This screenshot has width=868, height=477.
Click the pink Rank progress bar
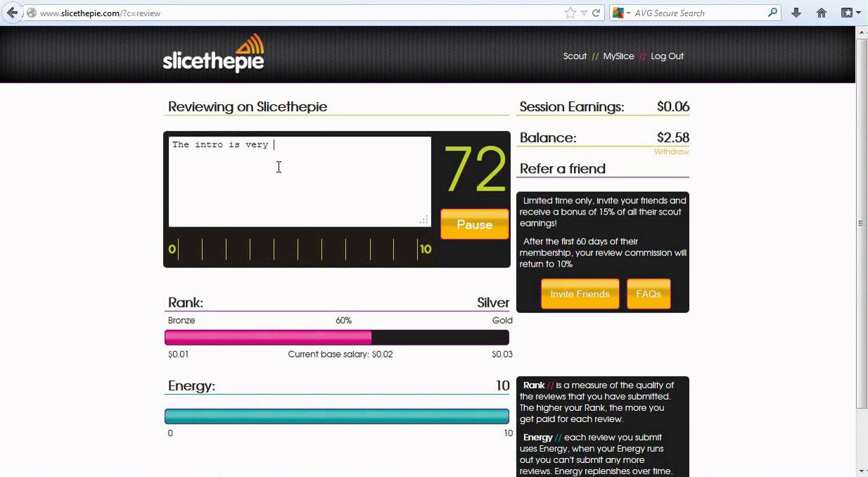pyautogui.click(x=337, y=338)
